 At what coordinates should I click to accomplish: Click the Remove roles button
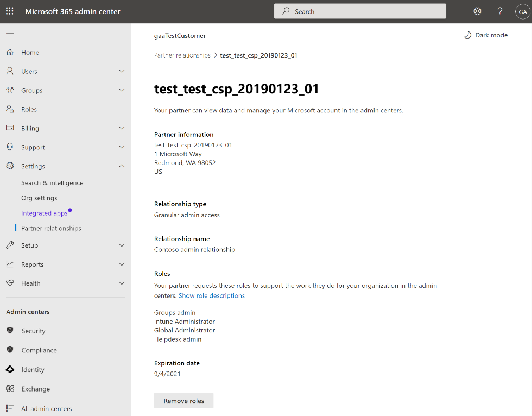pos(183,401)
